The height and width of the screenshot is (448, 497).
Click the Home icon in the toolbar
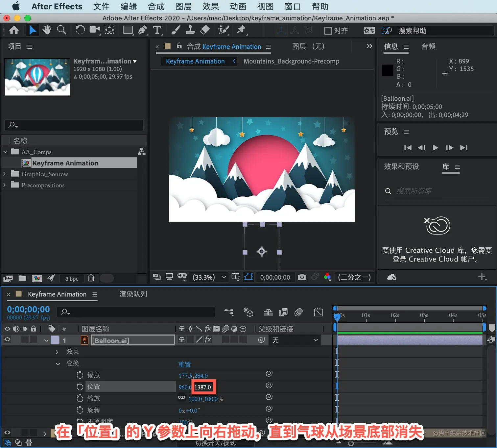14,30
